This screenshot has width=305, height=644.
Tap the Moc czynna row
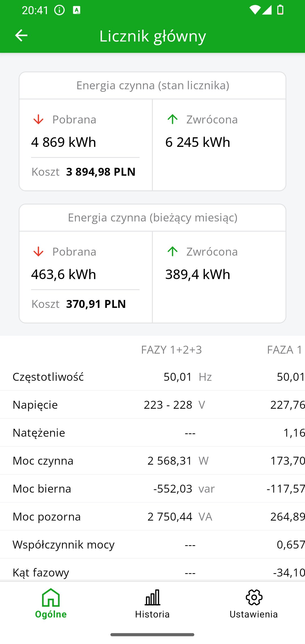(43, 461)
